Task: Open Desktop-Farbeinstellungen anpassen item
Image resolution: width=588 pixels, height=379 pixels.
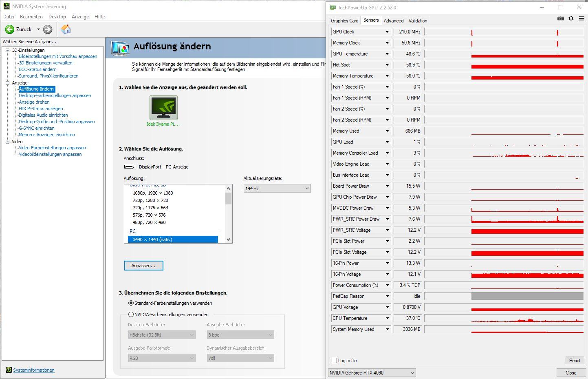Action: (x=55, y=95)
